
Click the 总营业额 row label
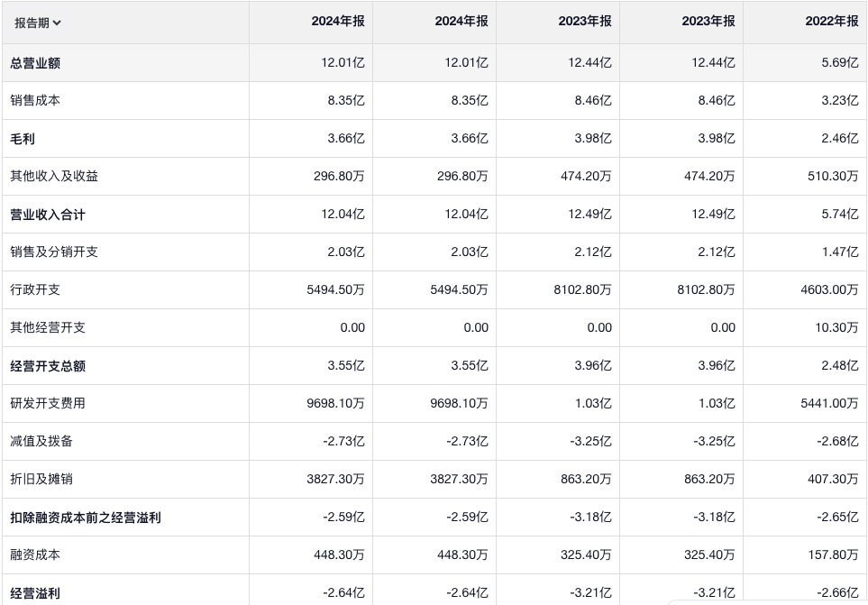click(x=35, y=63)
